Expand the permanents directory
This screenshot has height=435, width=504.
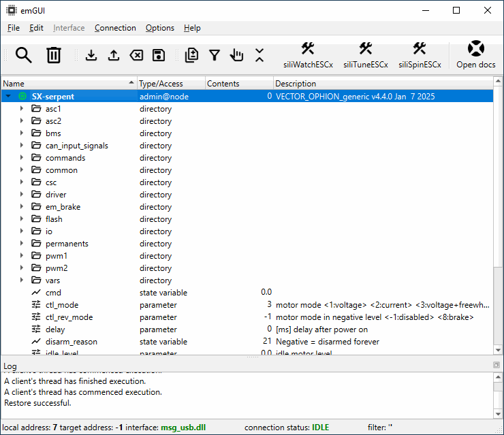[22, 243]
